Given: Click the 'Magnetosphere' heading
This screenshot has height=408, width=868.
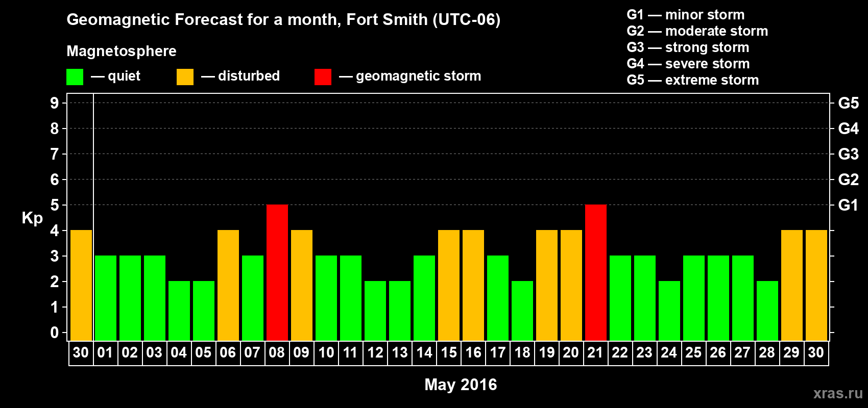Looking at the screenshot, I should tap(122, 51).
